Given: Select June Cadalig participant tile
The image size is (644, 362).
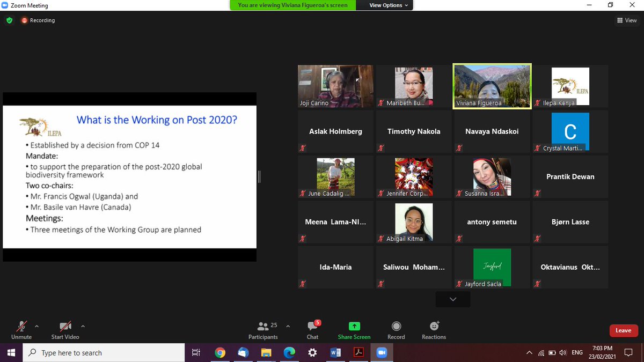Looking at the screenshot, I should pos(335,177).
